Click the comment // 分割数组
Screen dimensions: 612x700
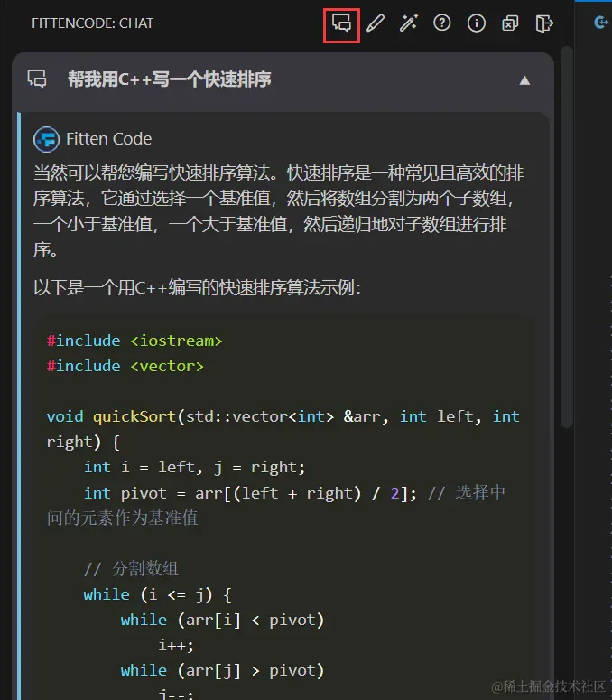[x=131, y=569]
